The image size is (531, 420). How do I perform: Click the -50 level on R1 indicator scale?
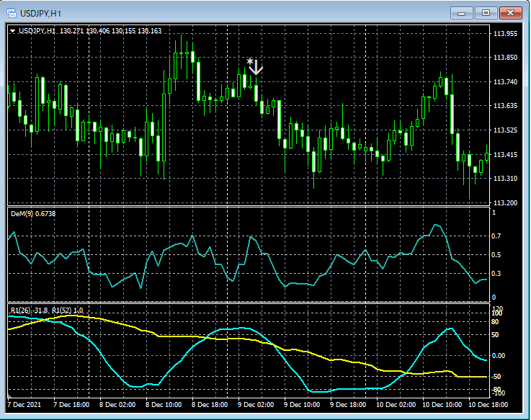click(496, 377)
